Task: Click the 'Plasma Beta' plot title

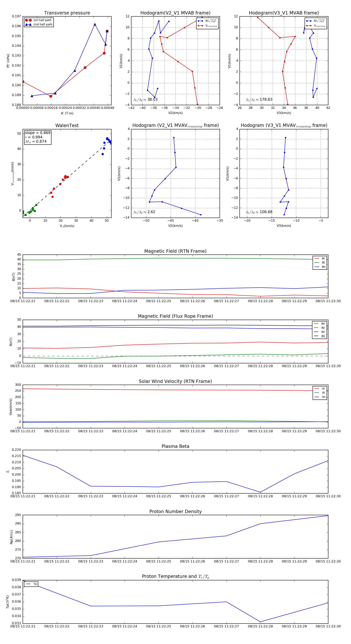Action: pos(175,447)
